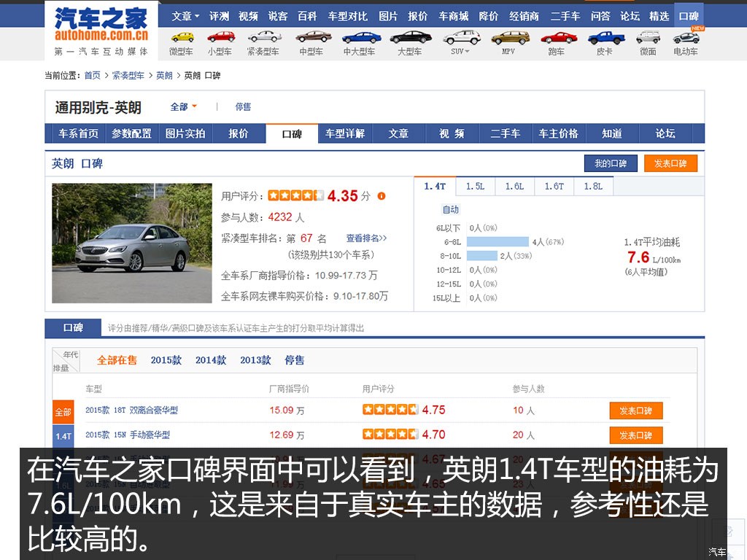Screen dimensions: 747x560
Task: Open the black 大型车 car category icon
Action: tap(410, 37)
